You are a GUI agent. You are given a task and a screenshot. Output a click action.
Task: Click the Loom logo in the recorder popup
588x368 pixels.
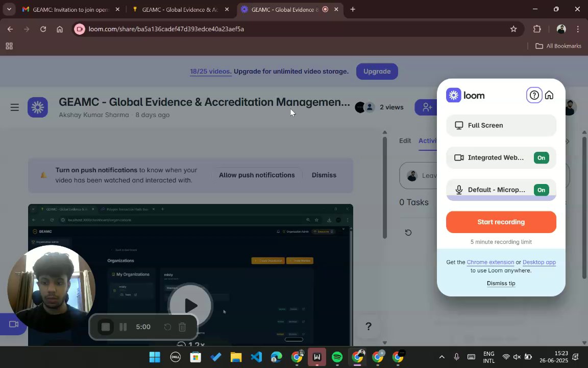click(465, 96)
